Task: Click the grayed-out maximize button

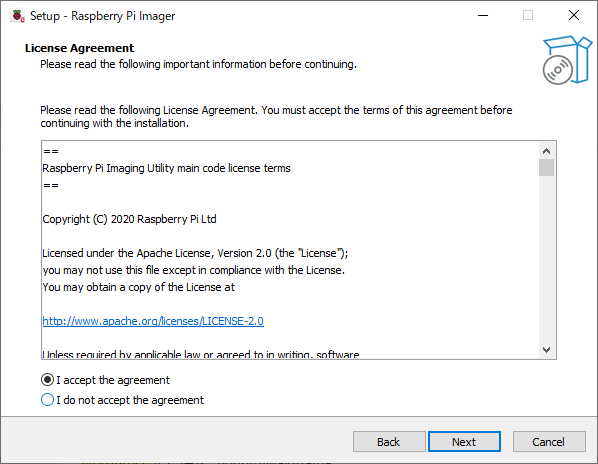Action: [528, 16]
